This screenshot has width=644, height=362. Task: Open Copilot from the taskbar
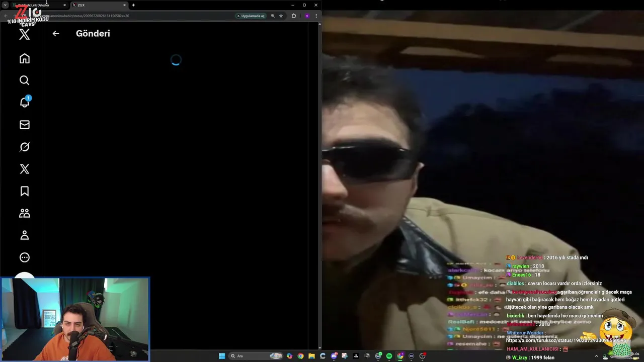pyautogui.click(x=289, y=356)
